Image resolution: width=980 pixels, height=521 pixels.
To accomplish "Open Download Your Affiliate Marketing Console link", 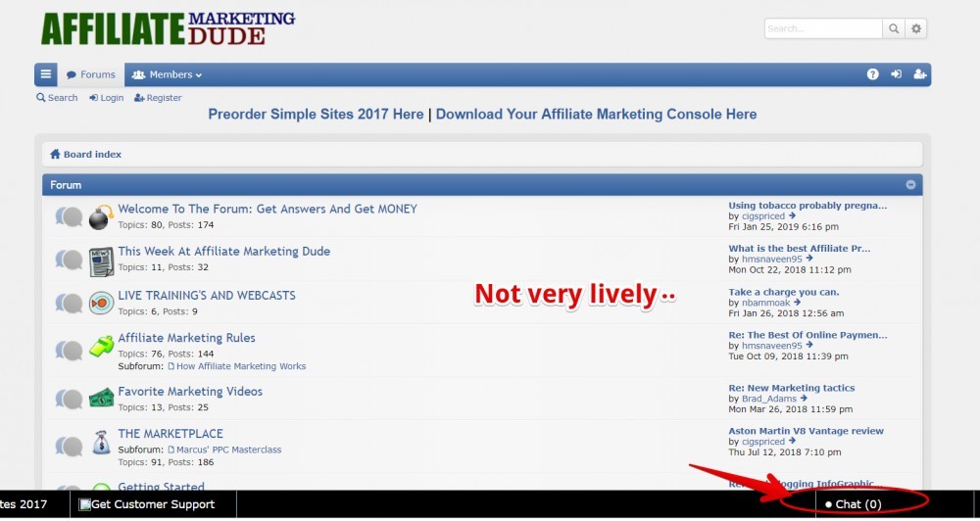I will (x=596, y=115).
